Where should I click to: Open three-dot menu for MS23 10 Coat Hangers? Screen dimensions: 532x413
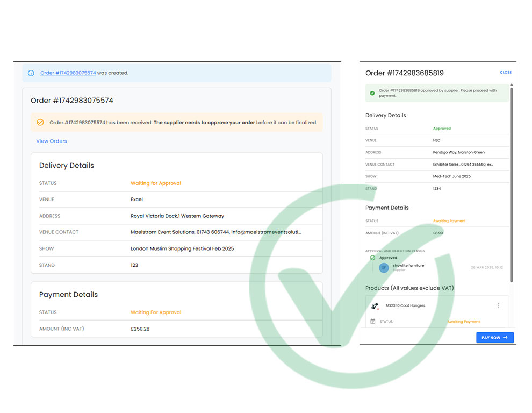(498, 305)
